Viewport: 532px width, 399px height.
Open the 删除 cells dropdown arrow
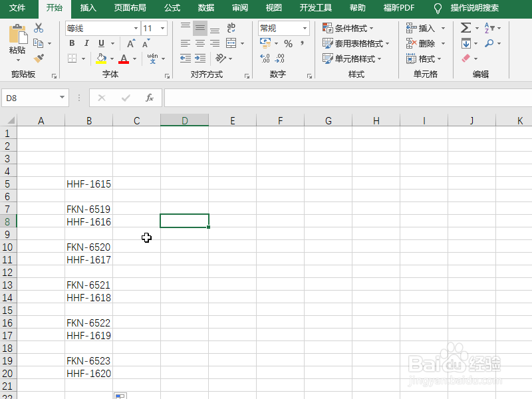point(443,43)
